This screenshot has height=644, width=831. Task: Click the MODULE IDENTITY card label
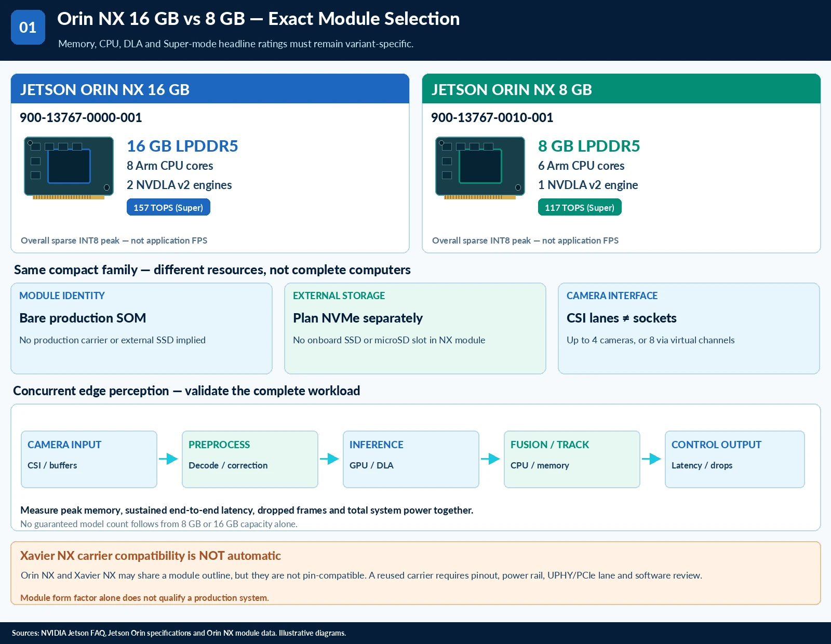tap(62, 296)
